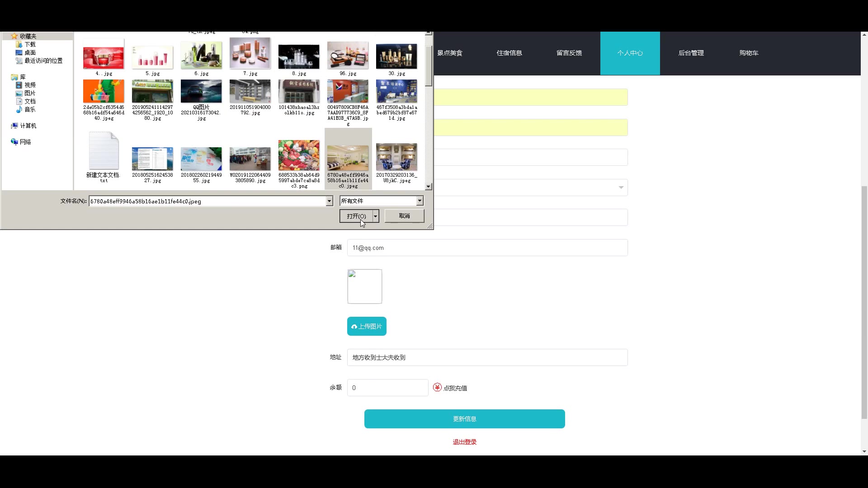Switch to the 个人中心 tab
The image size is (868, 488).
630,53
